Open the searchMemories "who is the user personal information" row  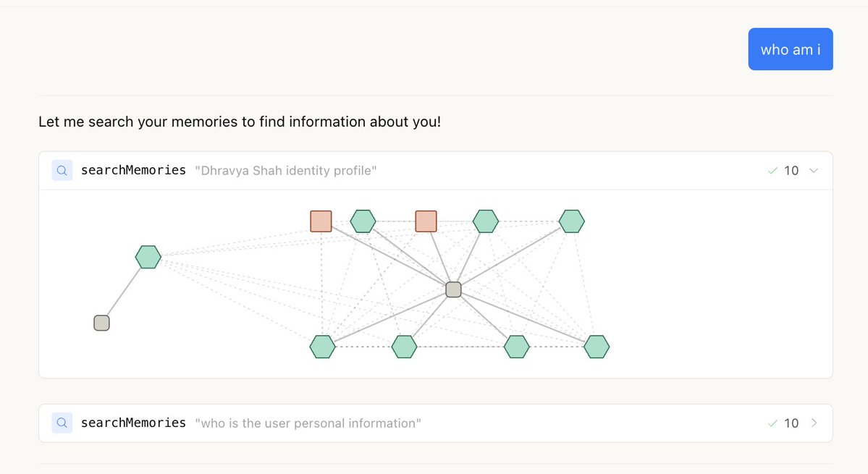[x=436, y=423]
